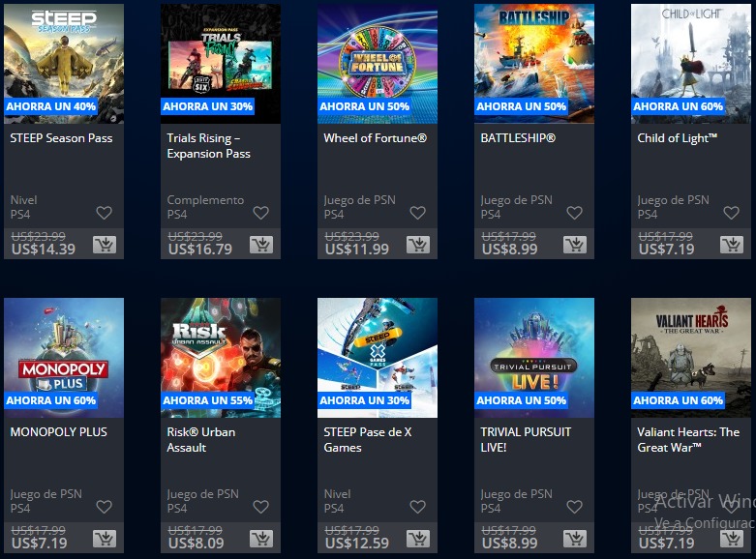Image resolution: width=756 pixels, height=559 pixels.
Task: Select the Wheel of Fortune cover thumbnail
Action: click(x=378, y=64)
